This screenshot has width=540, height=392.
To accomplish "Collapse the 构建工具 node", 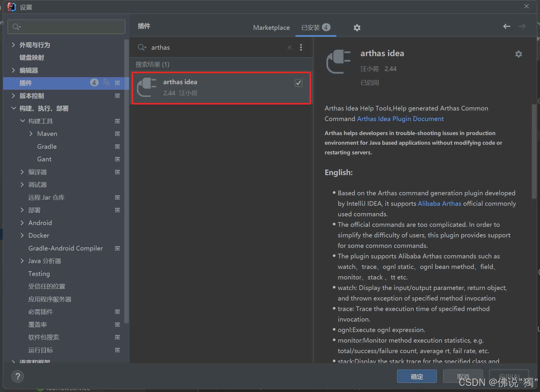I will (22, 121).
